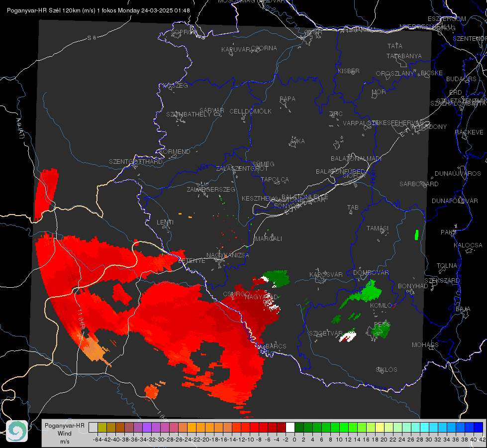
Task: Click the MOHÁCS city label
Action: [425, 345]
